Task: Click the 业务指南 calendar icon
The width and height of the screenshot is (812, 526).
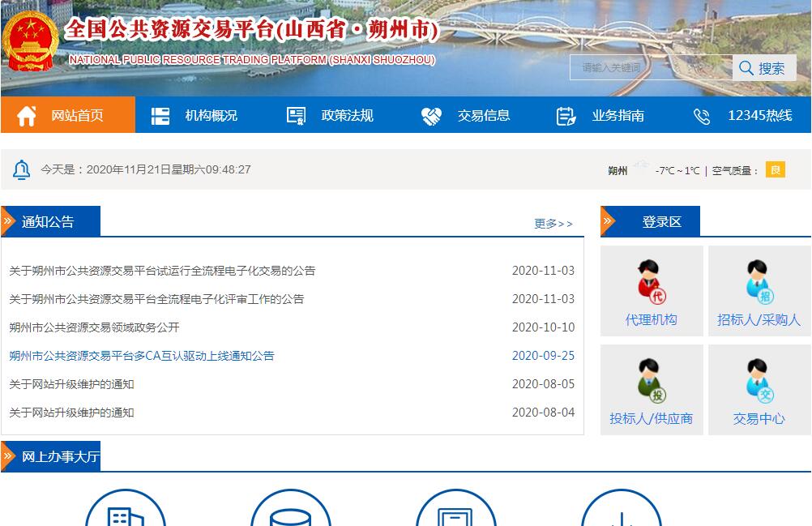Action: 566,116
